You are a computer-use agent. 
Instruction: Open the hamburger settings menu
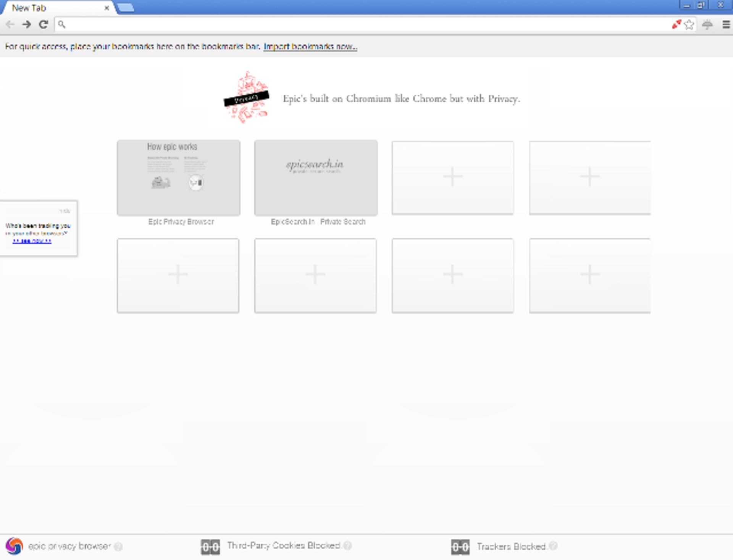[726, 24]
